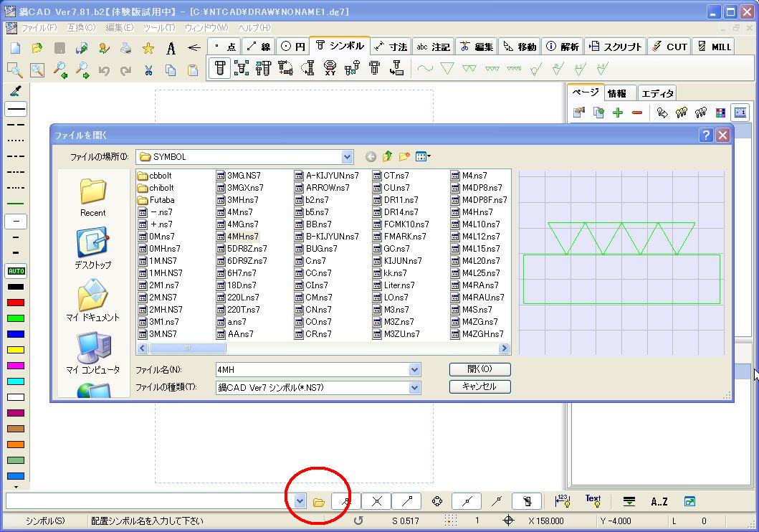Select the file 4MH.ns7
Image resolution: width=759 pixels, height=532 pixels.
(237, 236)
